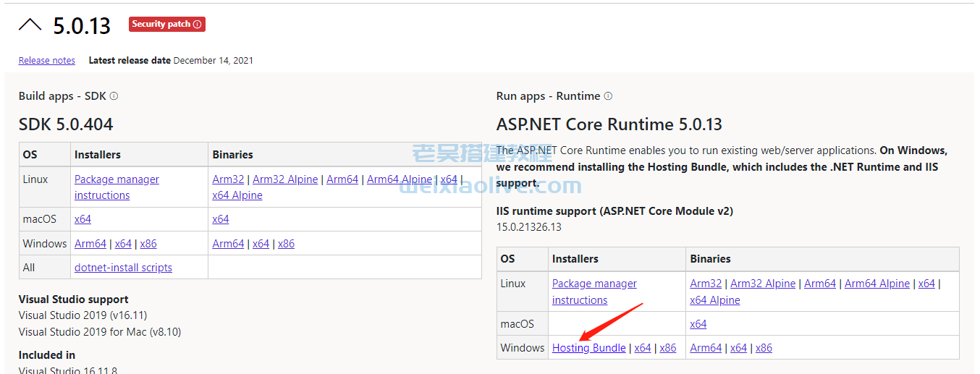This screenshot has height=374, width=980.
Task: Click the IIS runtime support heading
Action: (614, 211)
